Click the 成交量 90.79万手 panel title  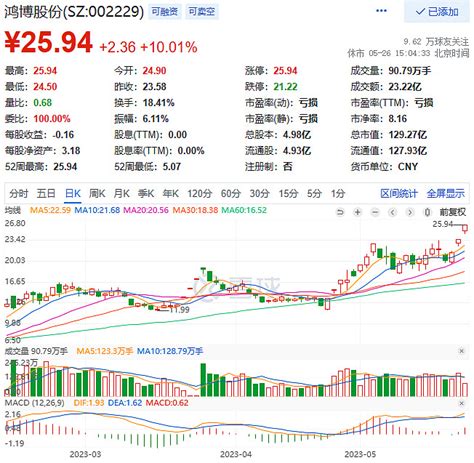36,351
